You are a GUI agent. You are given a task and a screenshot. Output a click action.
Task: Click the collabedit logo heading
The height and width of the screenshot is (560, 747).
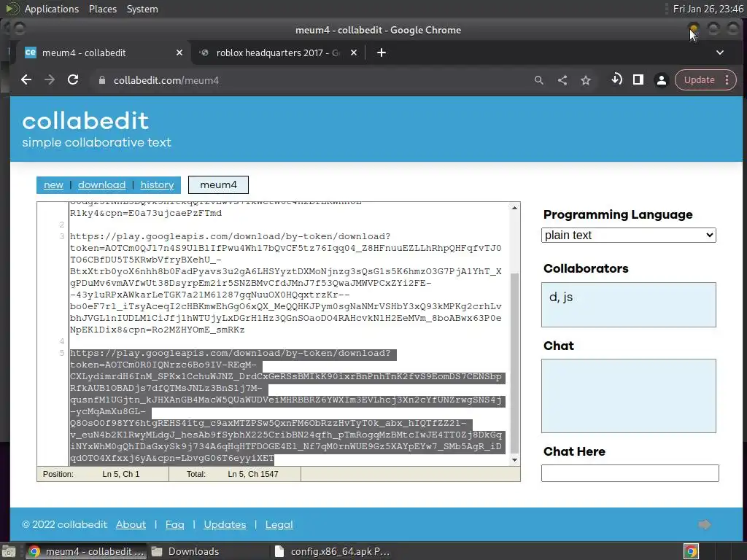pyautogui.click(x=85, y=121)
